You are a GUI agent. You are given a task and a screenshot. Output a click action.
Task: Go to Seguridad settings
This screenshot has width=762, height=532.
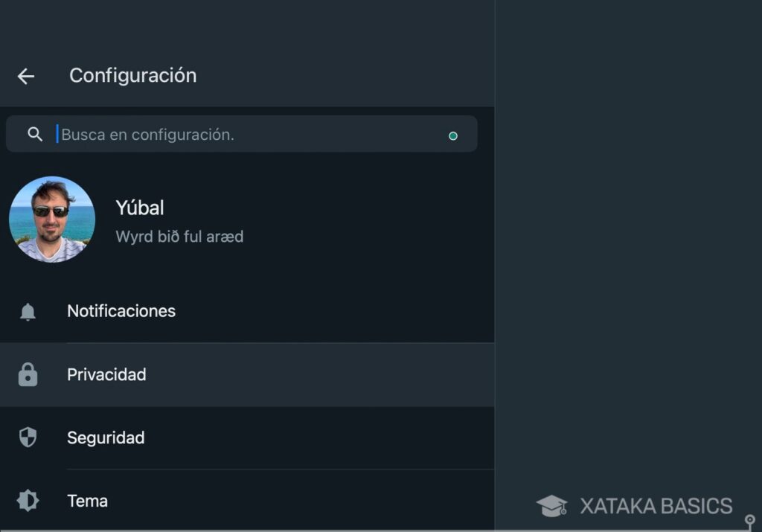(x=106, y=438)
